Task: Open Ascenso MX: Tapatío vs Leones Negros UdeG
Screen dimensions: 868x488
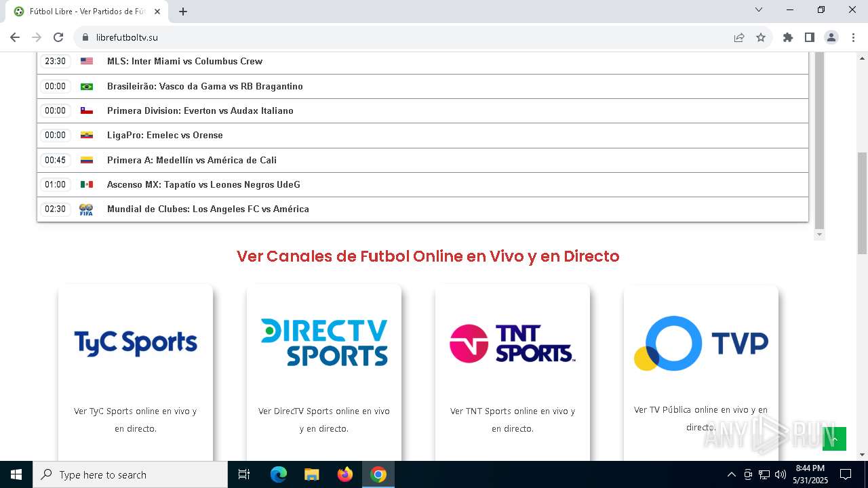Action: coord(203,184)
